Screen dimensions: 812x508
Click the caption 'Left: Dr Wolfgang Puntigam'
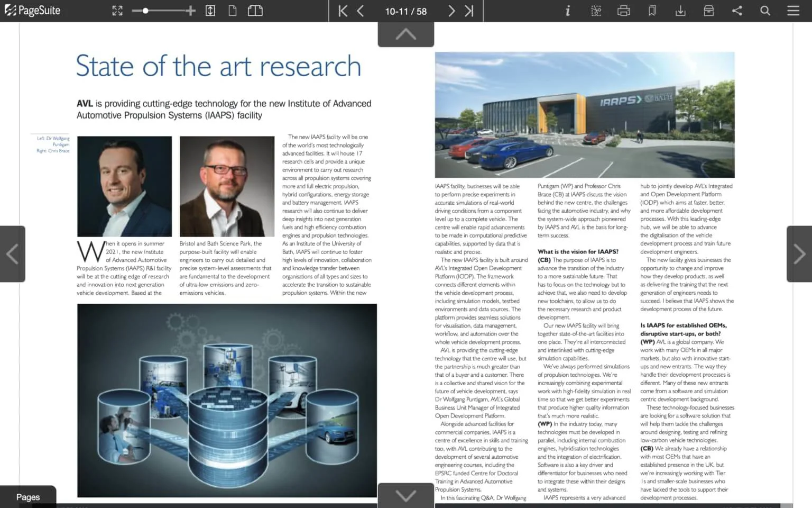pyautogui.click(x=53, y=141)
